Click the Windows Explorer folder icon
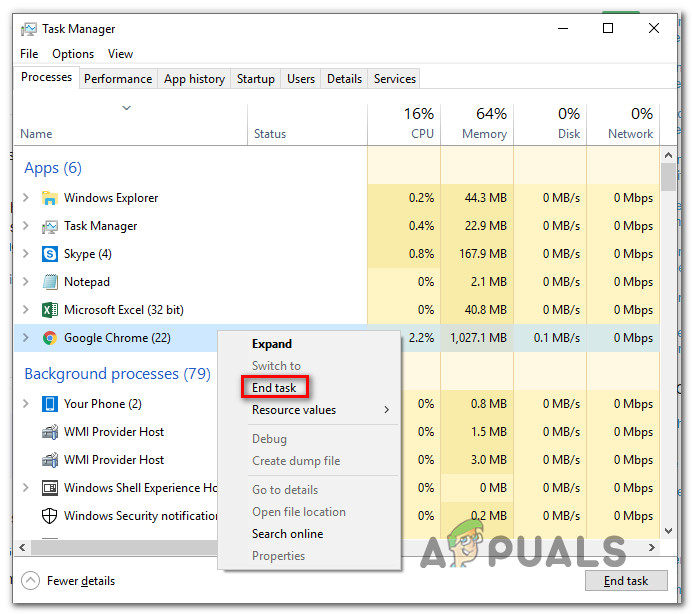 click(x=49, y=198)
